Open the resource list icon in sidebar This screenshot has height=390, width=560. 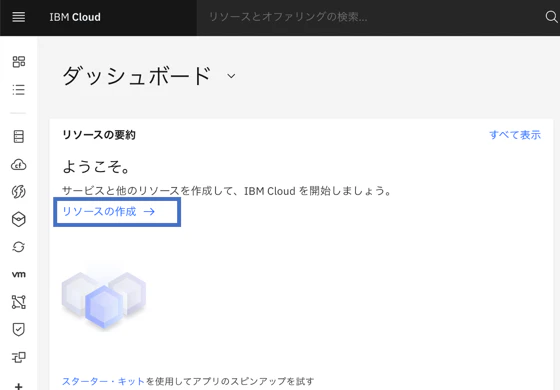point(19,90)
